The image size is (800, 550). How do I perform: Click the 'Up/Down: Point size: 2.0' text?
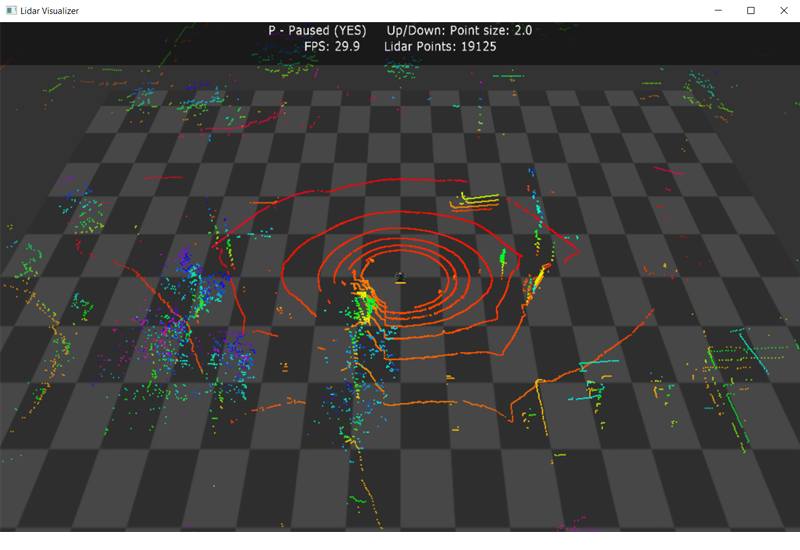pyautogui.click(x=459, y=31)
